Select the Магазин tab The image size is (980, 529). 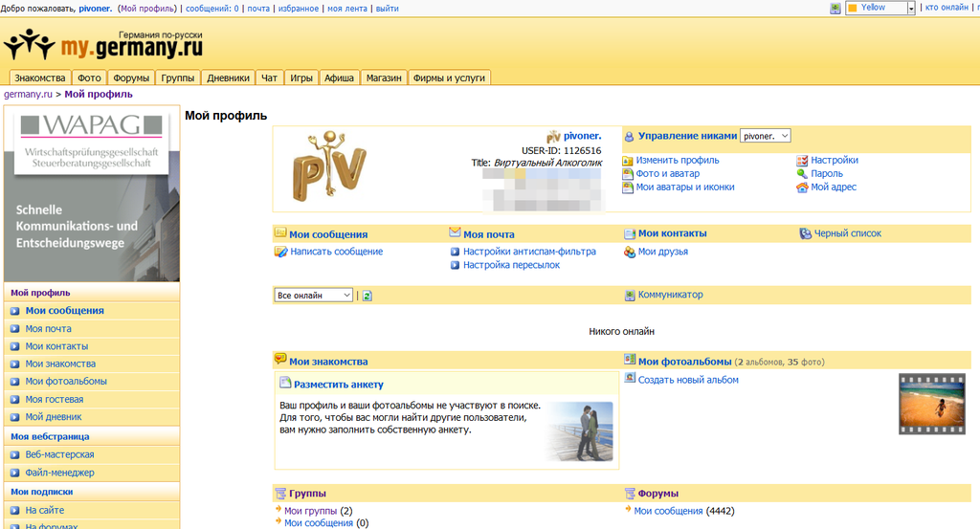tap(383, 77)
